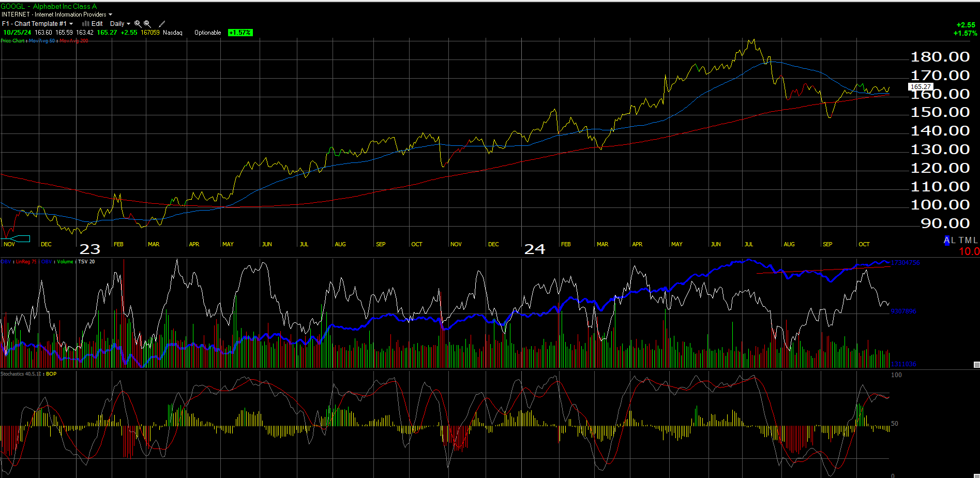
Task: Select the T scaling mode toggle
Action: [961, 241]
